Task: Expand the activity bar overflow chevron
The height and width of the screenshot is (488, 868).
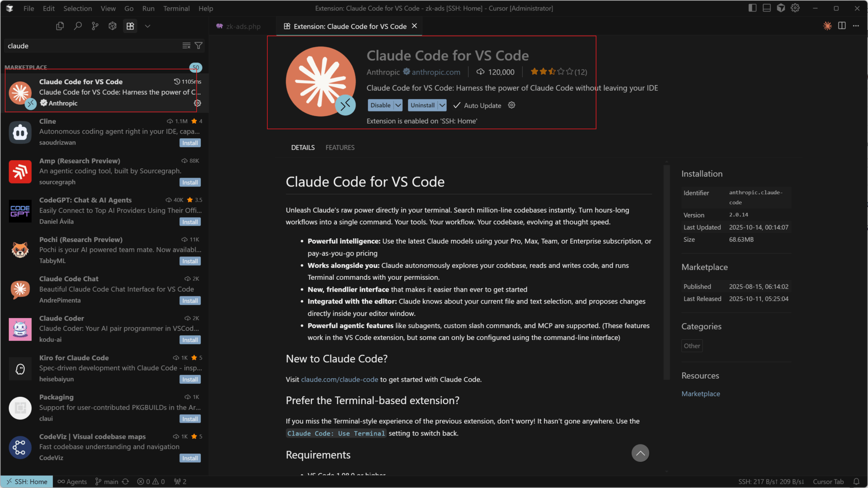Action: pyautogui.click(x=148, y=26)
